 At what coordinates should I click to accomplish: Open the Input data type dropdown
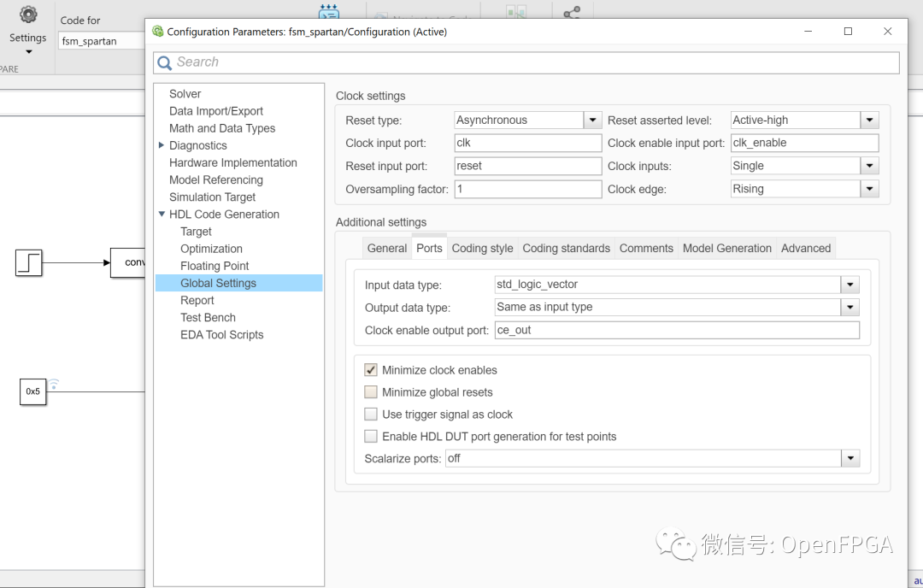(x=850, y=285)
